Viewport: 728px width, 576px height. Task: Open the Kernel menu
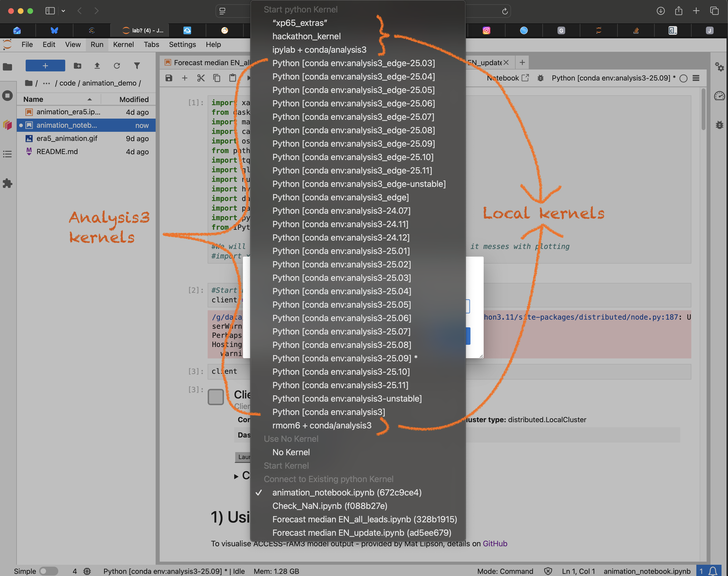(x=123, y=45)
